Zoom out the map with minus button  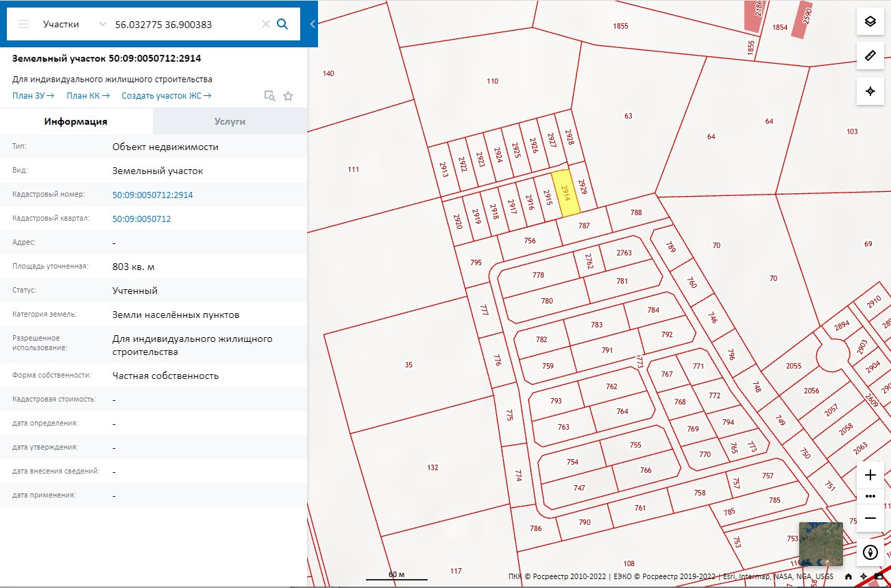(870, 518)
